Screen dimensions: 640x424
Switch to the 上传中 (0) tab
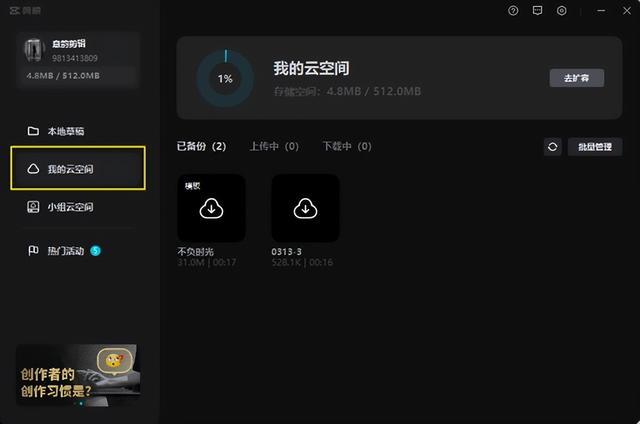pyautogui.click(x=274, y=146)
